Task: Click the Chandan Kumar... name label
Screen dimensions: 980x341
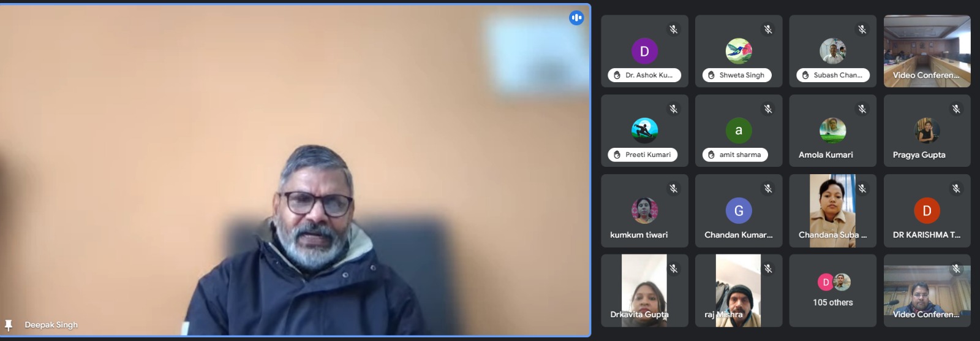Action: pyautogui.click(x=739, y=235)
